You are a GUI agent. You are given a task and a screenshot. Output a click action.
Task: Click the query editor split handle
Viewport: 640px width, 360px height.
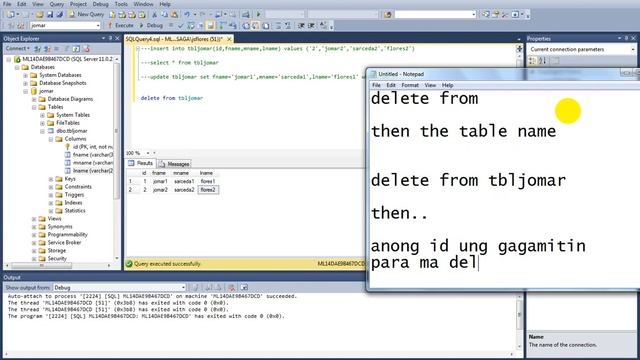[x=519, y=49]
